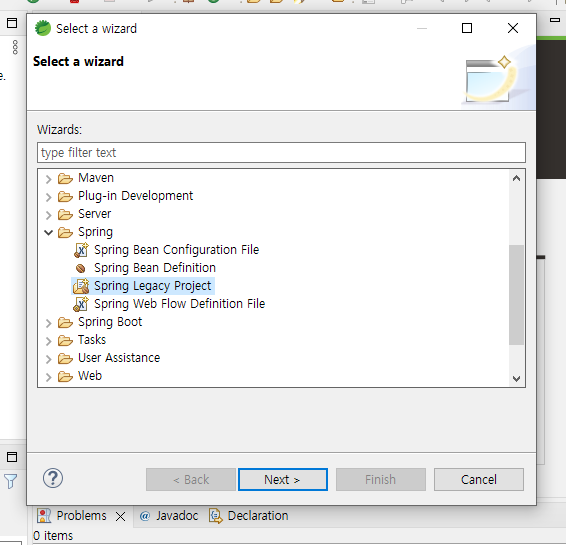This screenshot has width=566, height=545.
Task: Click the Tasks folder icon
Action: (x=65, y=340)
